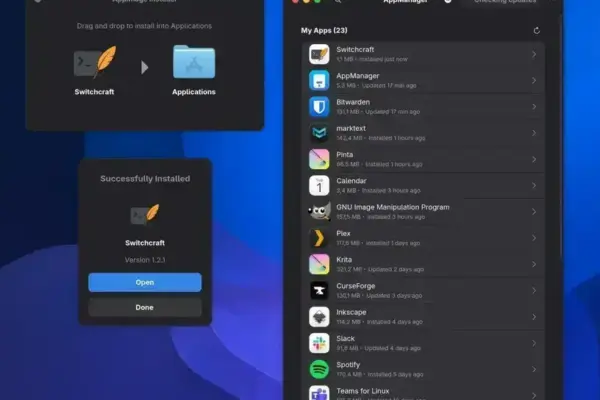Select the 'Calendar' app name
This screenshot has width=600, height=400.
tap(351, 181)
